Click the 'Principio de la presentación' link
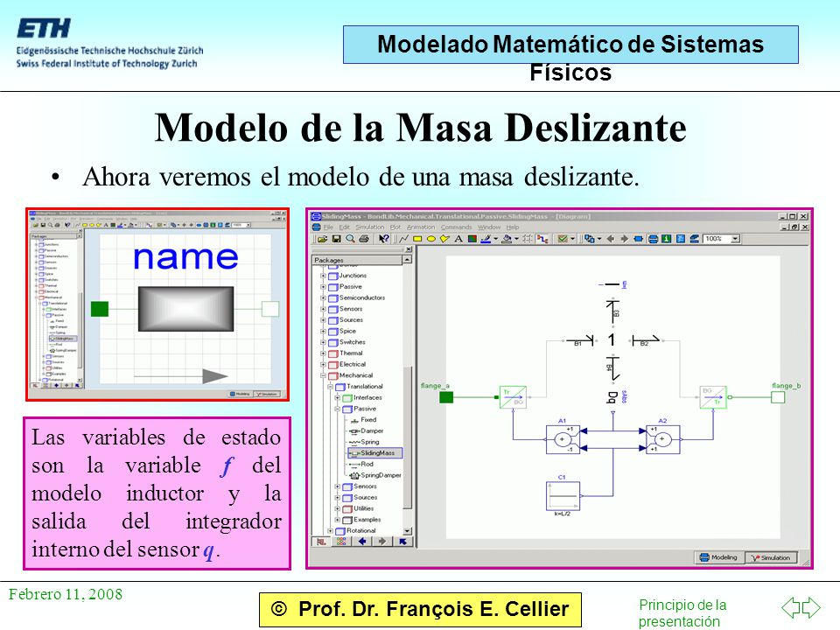 682,612
